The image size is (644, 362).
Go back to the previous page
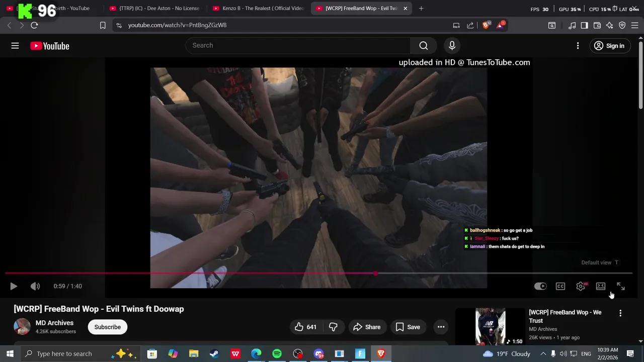pyautogui.click(x=9, y=25)
